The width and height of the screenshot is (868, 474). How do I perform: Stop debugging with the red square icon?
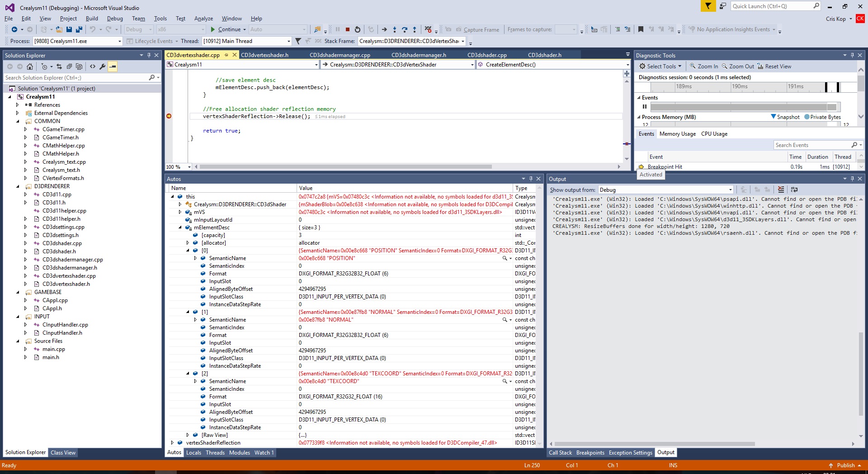[x=347, y=29]
